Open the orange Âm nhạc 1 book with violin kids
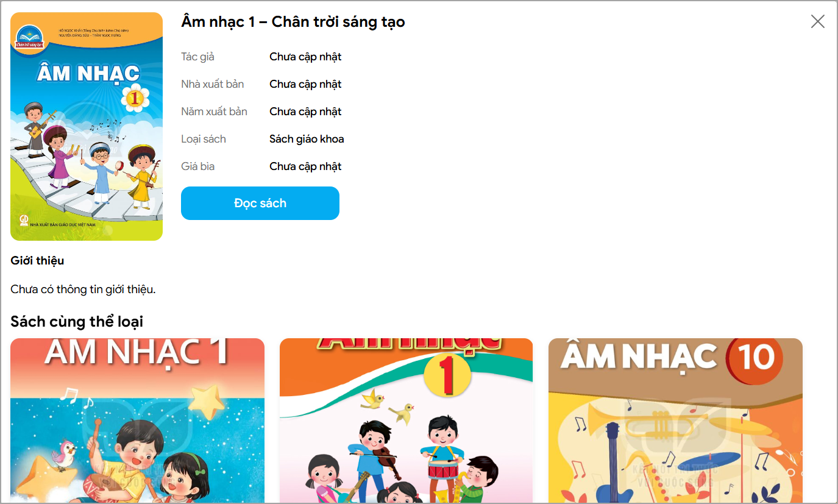The height and width of the screenshot is (504, 838). click(407, 421)
